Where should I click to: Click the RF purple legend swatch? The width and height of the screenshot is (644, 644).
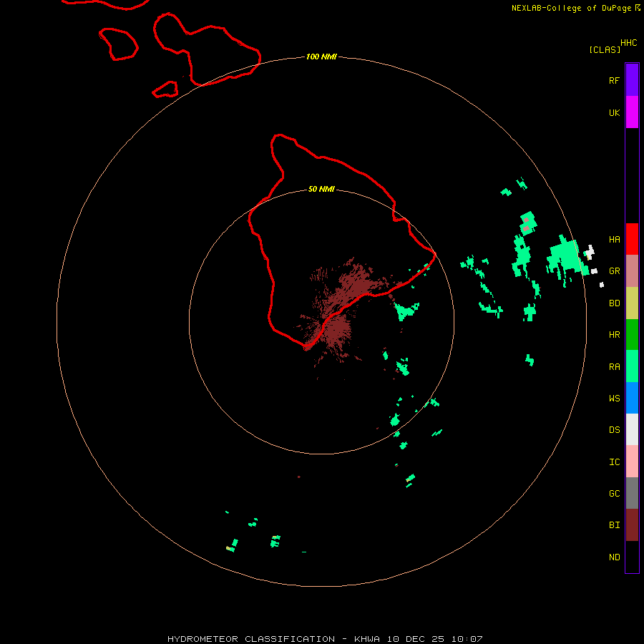[632, 80]
